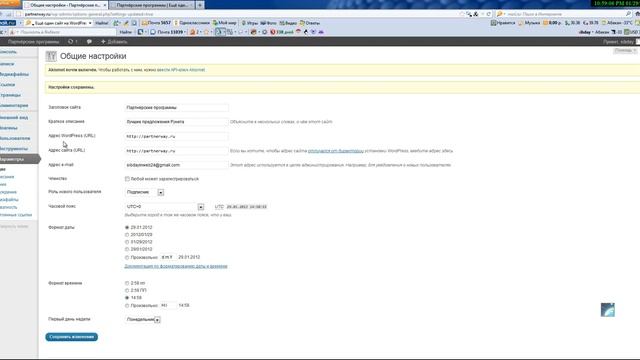The width and height of the screenshot is (640, 360).
Task: Open the '+ Добавить' admin bar menu
Action: coord(114,42)
